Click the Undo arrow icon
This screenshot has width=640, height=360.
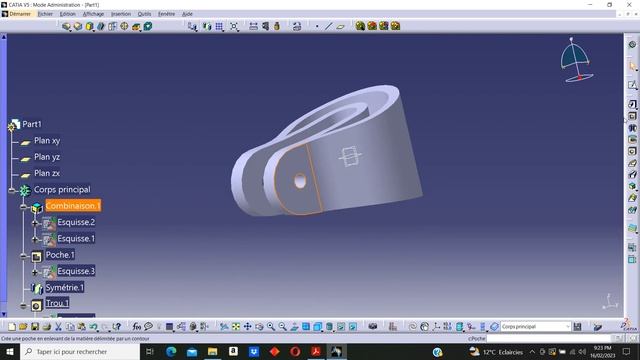[93, 327]
